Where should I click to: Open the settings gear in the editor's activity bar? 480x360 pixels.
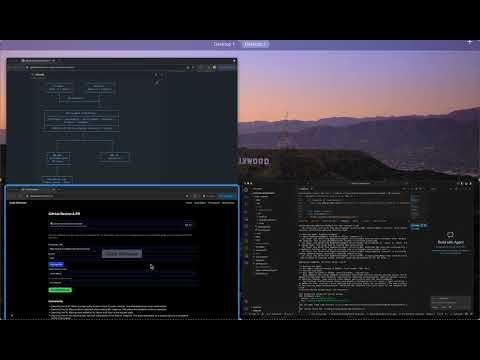246,309
